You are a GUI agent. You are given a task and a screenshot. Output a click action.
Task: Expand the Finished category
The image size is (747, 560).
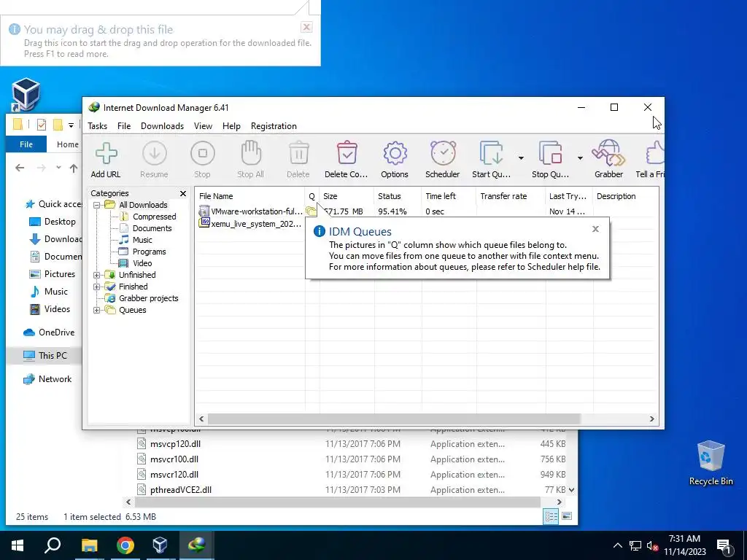click(x=97, y=287)
